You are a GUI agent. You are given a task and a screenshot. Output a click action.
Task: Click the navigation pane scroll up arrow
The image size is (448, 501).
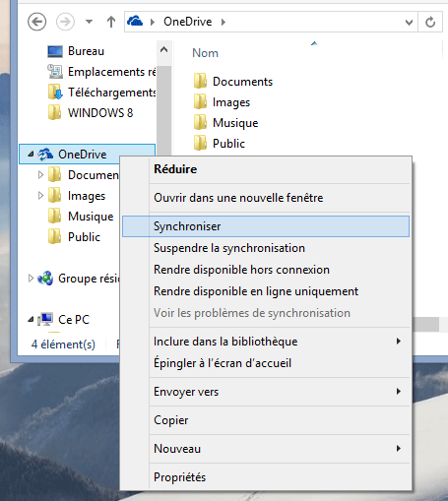163,50
